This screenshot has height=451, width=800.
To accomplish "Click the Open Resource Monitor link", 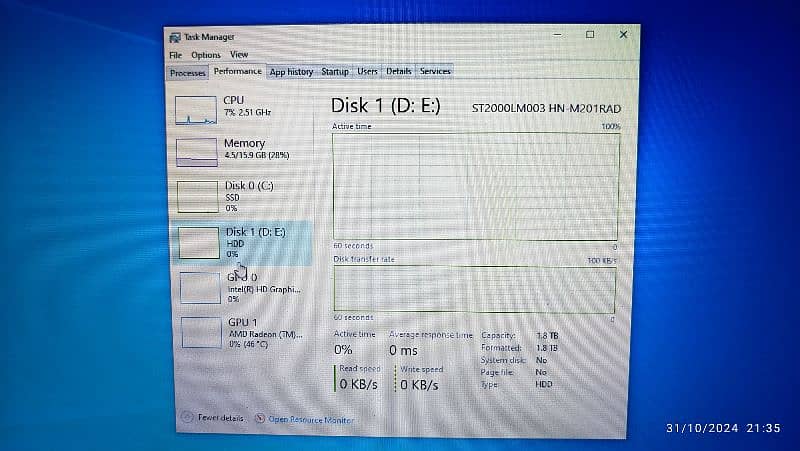I will point(310,420).
